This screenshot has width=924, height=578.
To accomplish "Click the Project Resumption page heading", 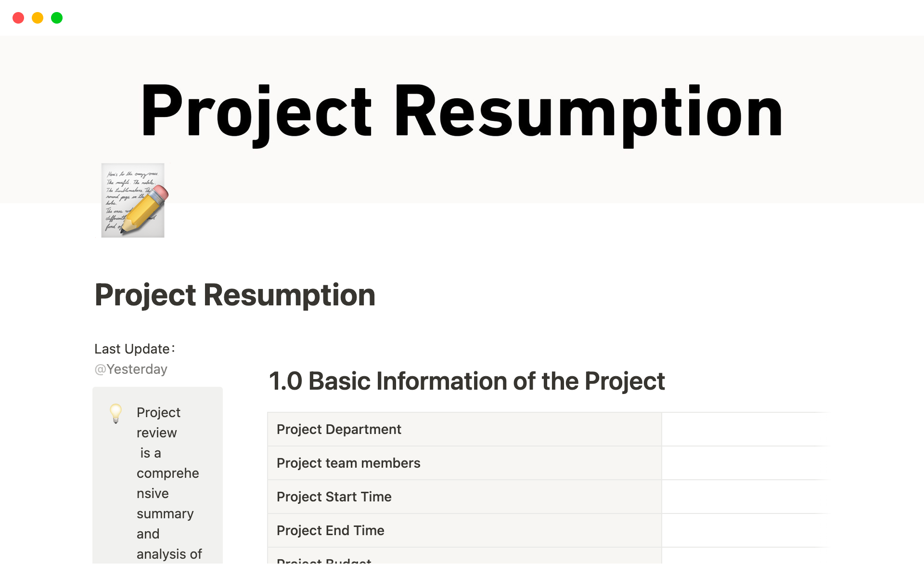I will pyautogui.click(x=235, y=295).
